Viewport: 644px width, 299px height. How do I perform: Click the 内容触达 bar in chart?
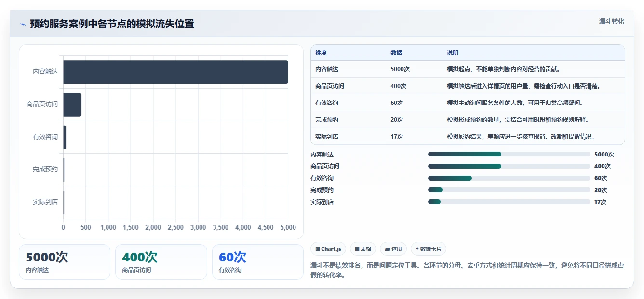coord(175,72)
